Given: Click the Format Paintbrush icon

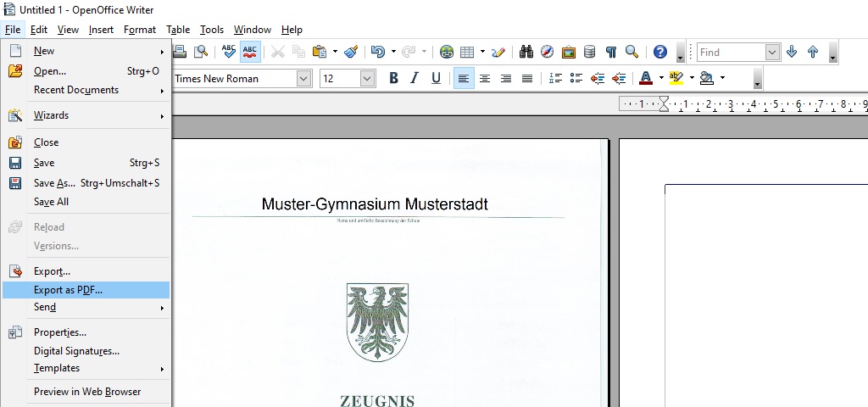Looking at the screenshot, I should pos(352,52).
